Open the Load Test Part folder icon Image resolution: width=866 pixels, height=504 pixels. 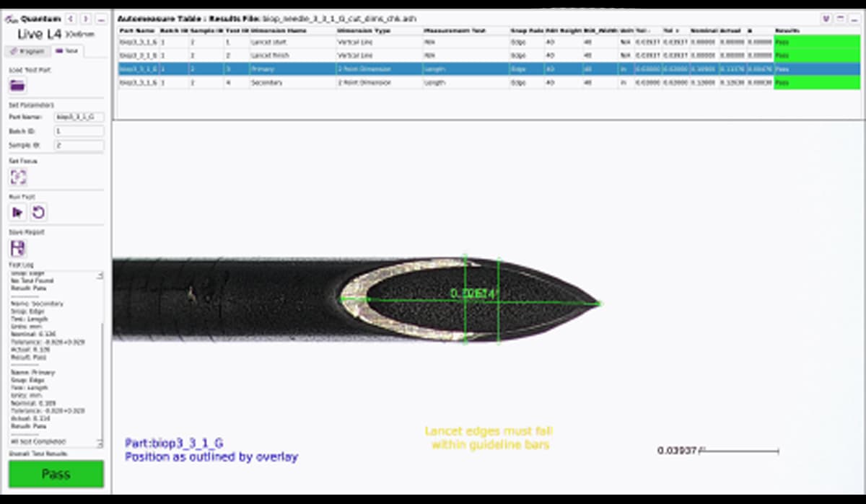coord(17,86)
